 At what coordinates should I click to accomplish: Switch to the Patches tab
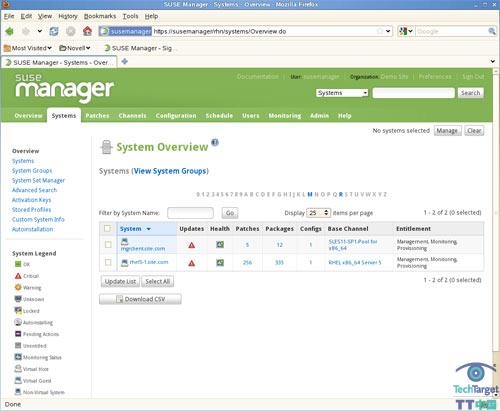pyautogui.click(x=97, y=116)
